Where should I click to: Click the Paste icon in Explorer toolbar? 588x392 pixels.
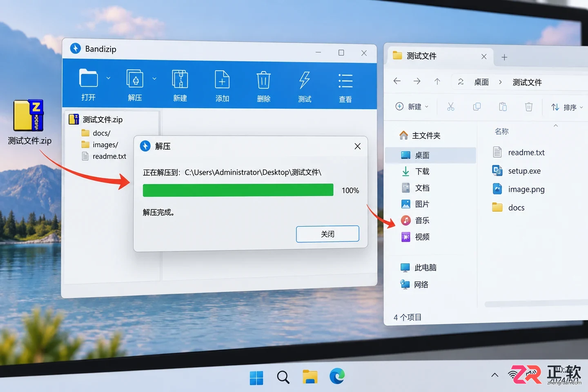[x=503, y=107]
